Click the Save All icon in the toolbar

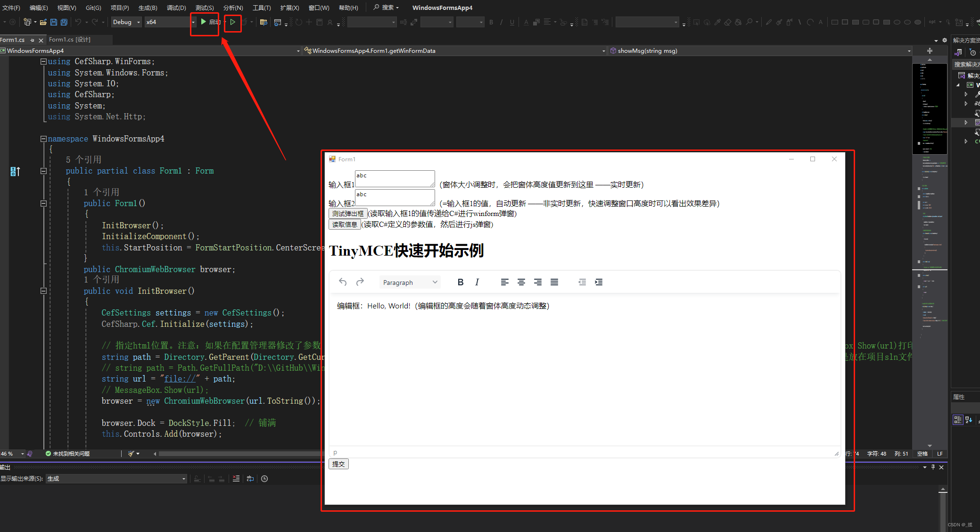click(x=64, y=22)
